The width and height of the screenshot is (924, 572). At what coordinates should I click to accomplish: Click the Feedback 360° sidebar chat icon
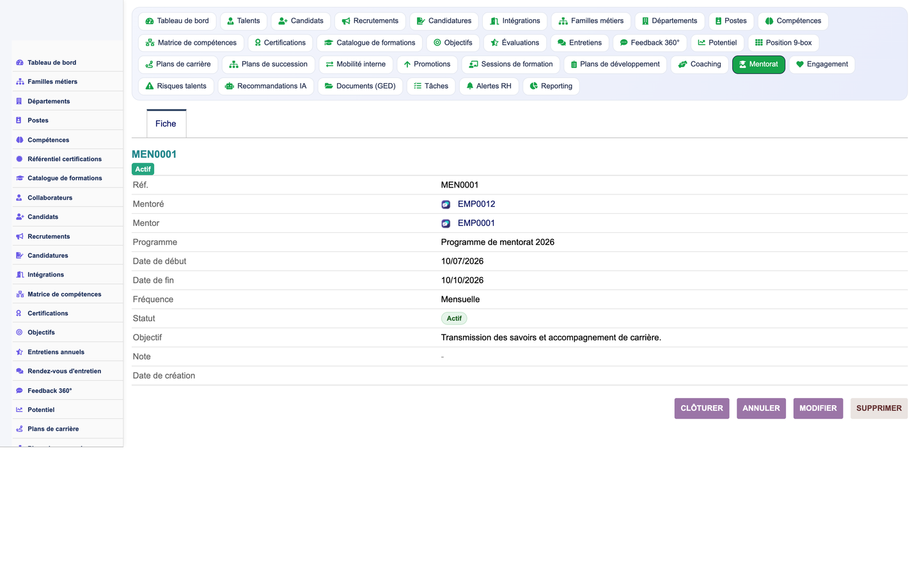point(20,391)
